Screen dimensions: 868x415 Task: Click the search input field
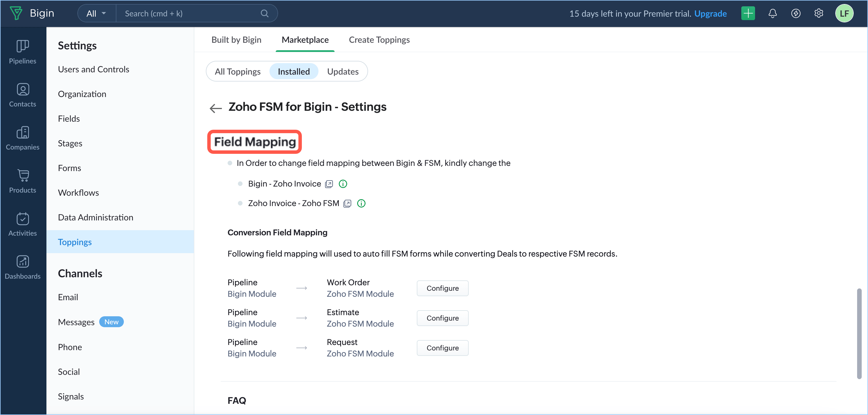(x=196, y=13)
